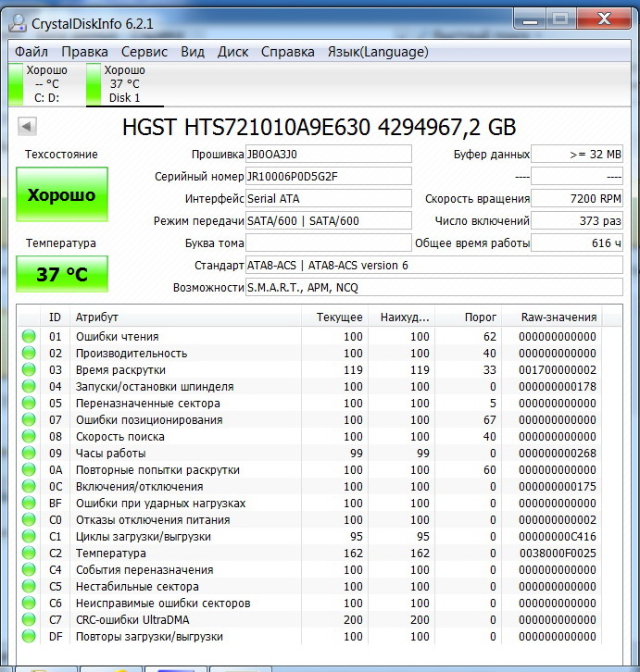Click the Серийный номер field
The image size is (640, 672).
pyautogui.click(x=328, y=176)
